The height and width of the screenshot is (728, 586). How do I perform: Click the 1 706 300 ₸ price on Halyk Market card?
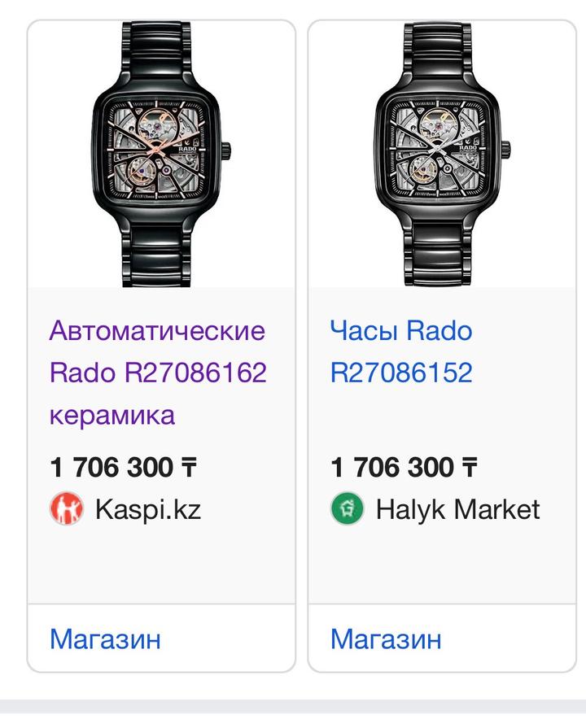[404, 468]
